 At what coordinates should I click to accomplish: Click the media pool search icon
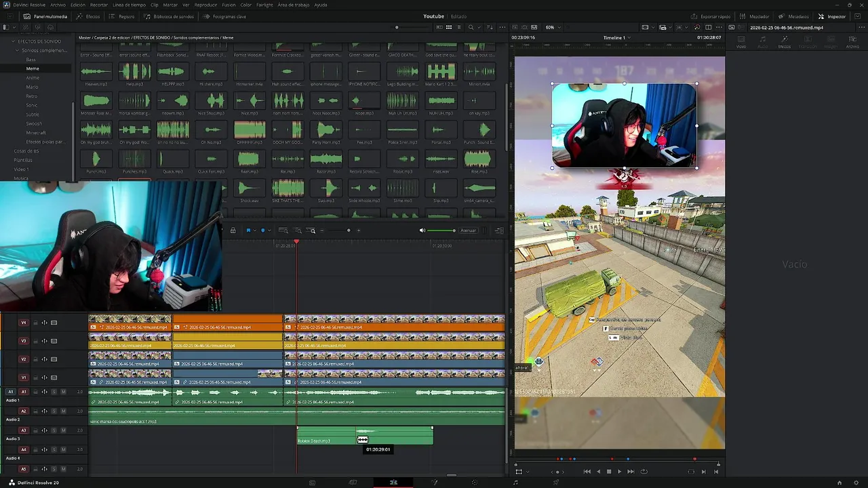click(471, 27)
